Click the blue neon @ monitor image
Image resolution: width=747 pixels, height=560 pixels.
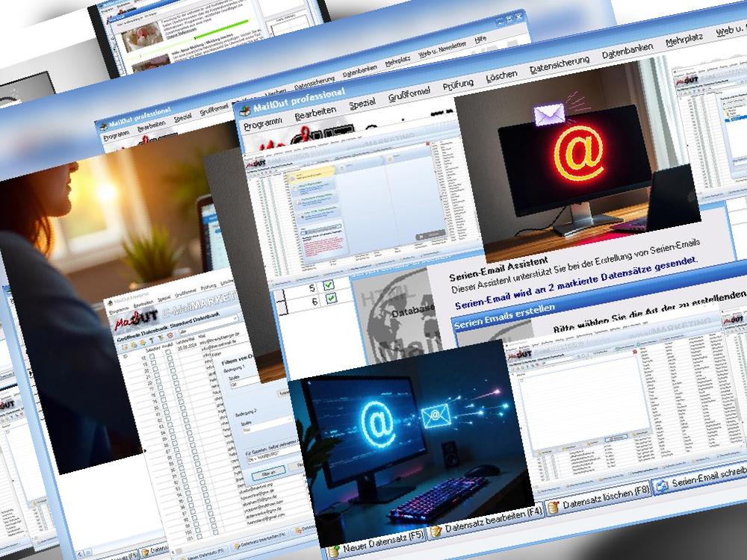coord(410,444)
